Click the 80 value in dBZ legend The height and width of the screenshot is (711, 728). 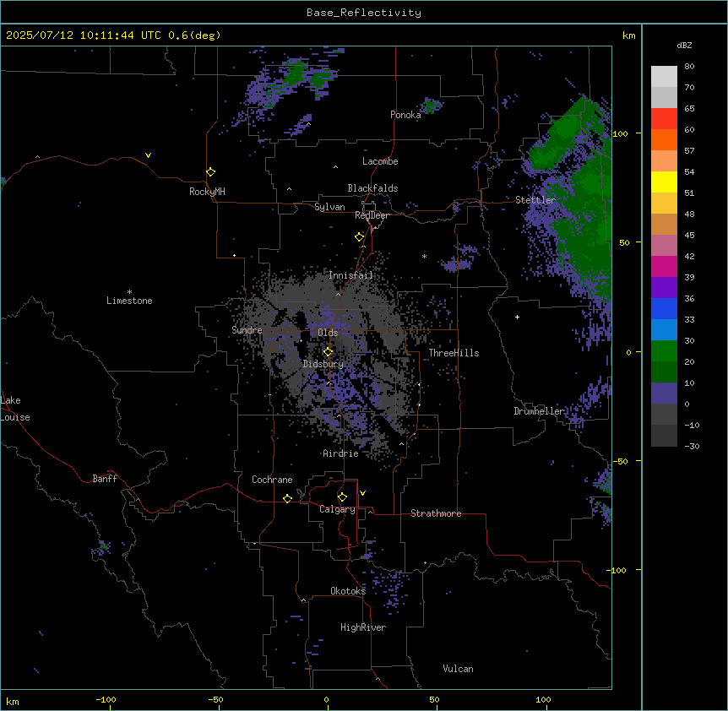click(689, 67)
